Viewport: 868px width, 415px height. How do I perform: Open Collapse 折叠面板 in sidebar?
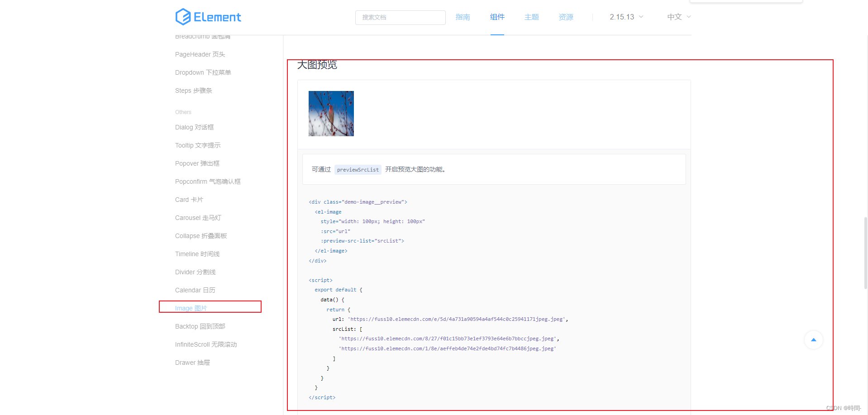tap(201, 236)
